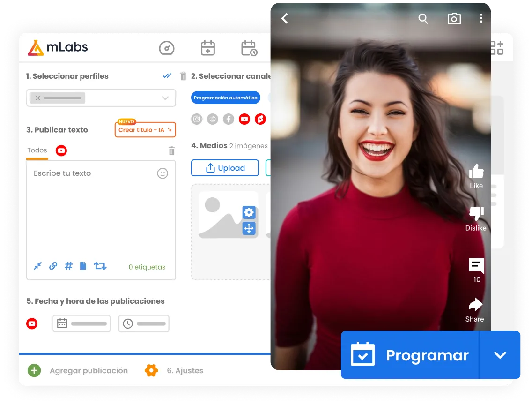Toggle Programación automática
532x405 pixels.
pos(225,97)
